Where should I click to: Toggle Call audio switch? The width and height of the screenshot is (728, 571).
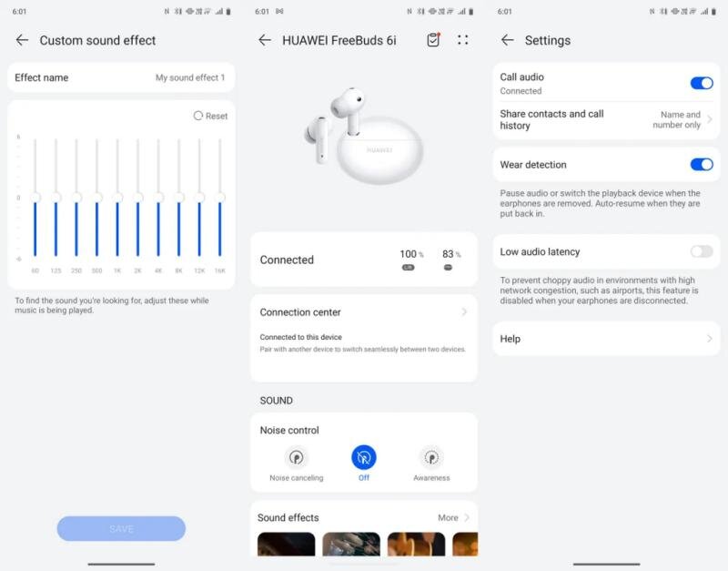[x=702, y=83]
